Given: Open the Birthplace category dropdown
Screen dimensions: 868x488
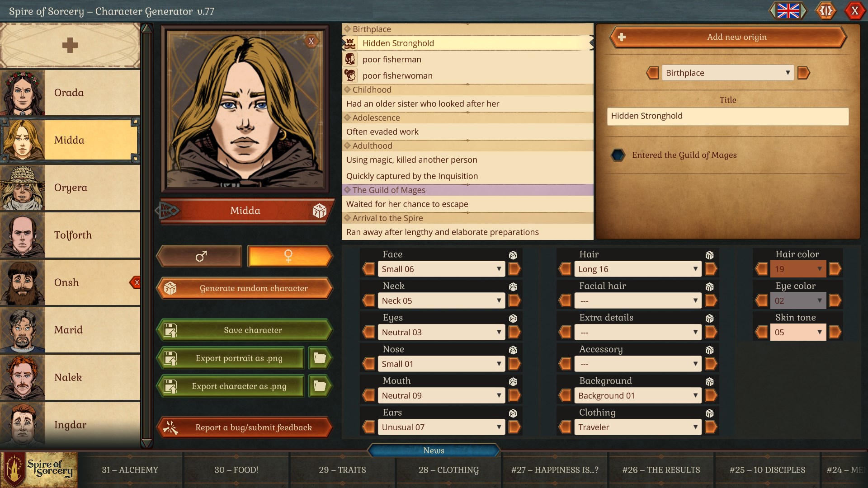Looking at the screenshot, I should 727,73.
